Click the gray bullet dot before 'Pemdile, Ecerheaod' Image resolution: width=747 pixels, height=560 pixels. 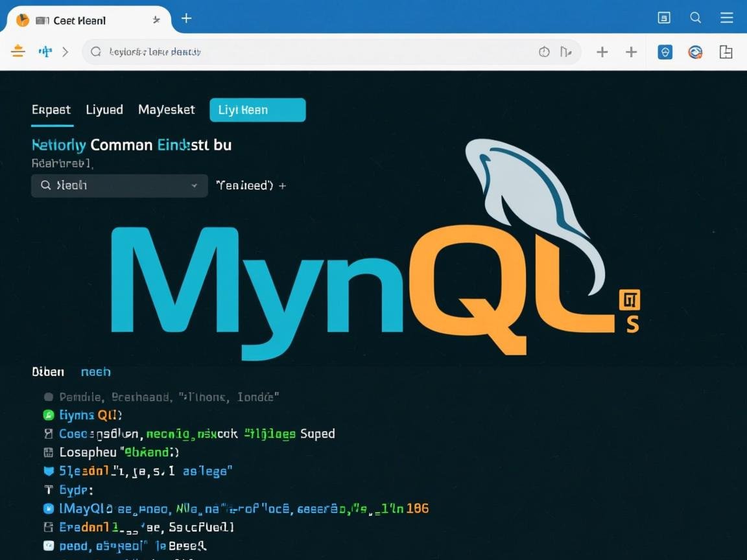pyautogui.click(x=49, y=396)
